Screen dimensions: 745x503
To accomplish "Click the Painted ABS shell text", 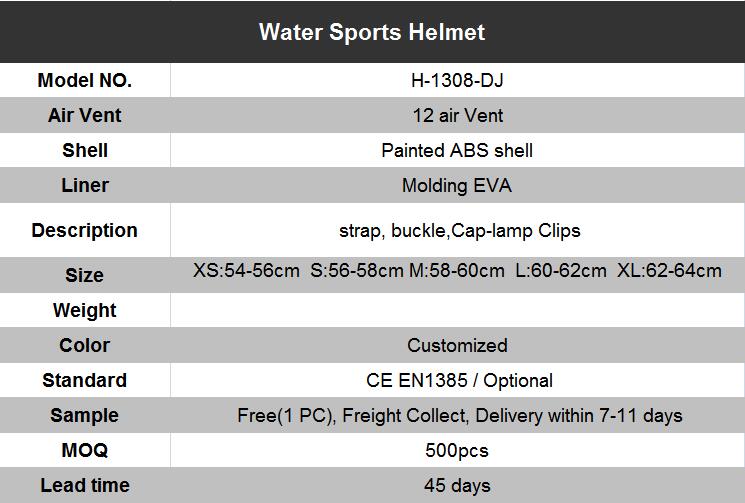I will point(457,151).
